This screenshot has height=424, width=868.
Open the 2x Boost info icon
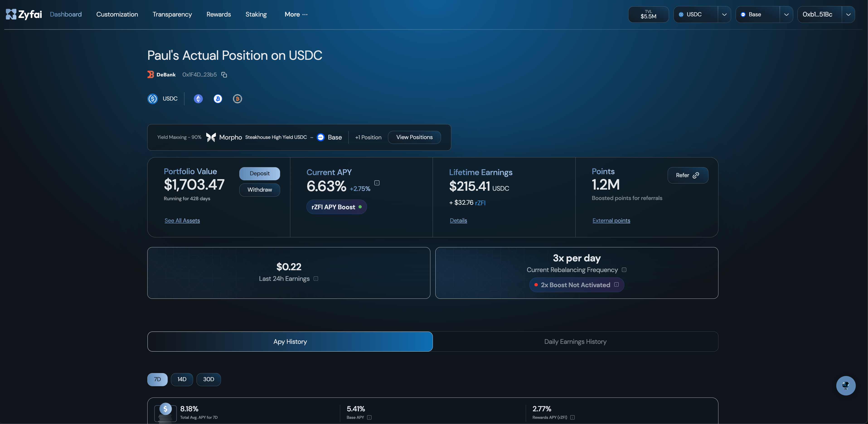click(x=616, y=284)
